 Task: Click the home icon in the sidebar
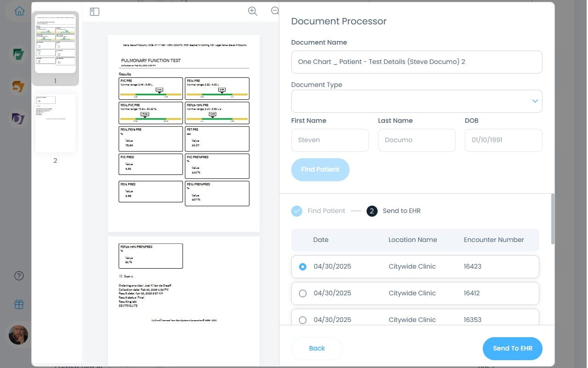click(x=19, y=11)
